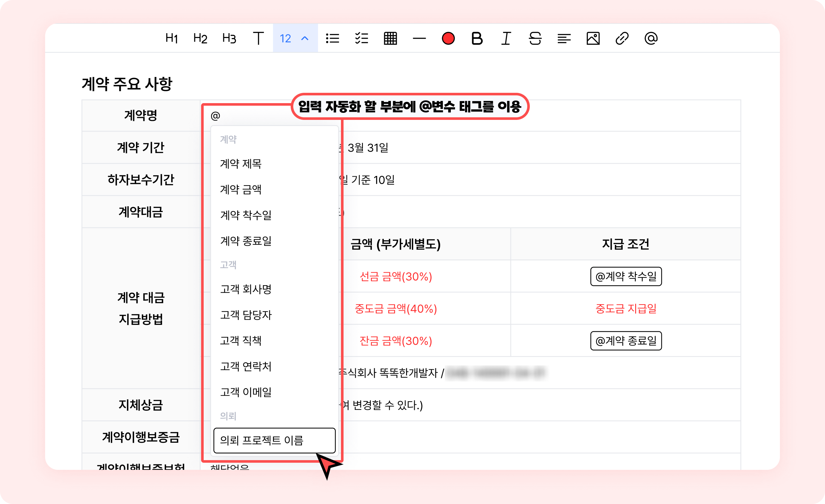Open the @ variable tag menu in toolbar
The image size is (825, 504).
651,38
